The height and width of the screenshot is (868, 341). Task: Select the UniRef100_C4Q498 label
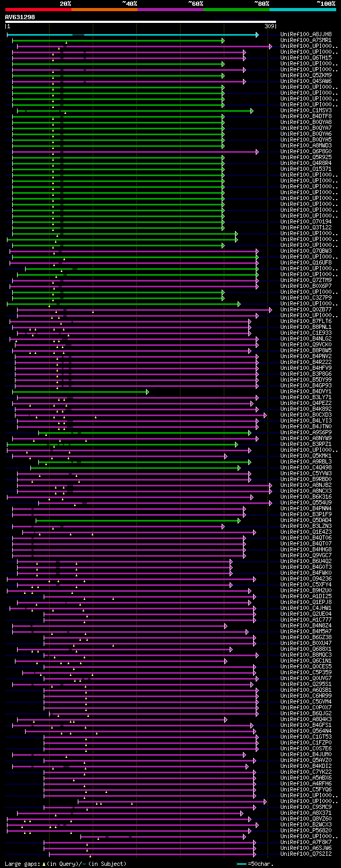(x=306, y=468)
